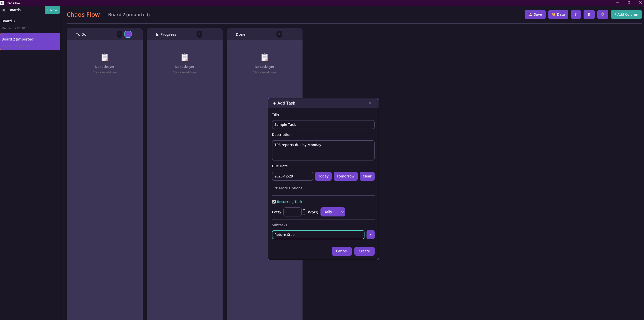The image size is (644, 320).
Task: Create the Sample Task
Action: tap(364, 251)
